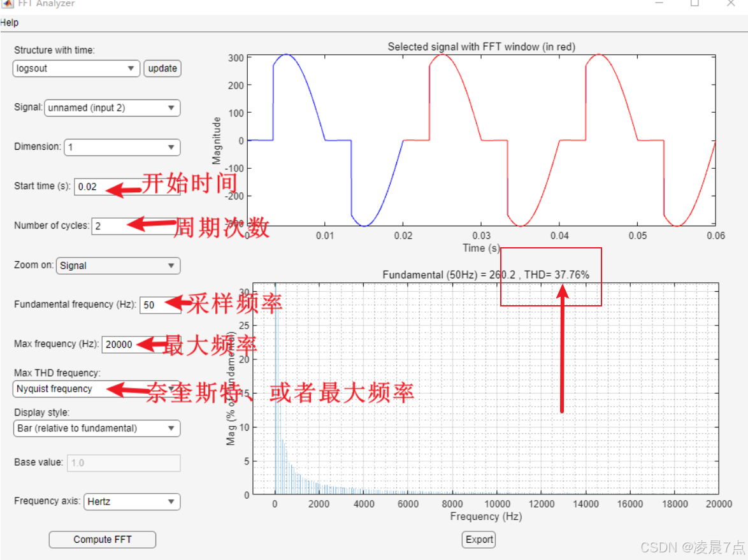
Task: Click the Max THD frequency label
Action: pos(57,373)
